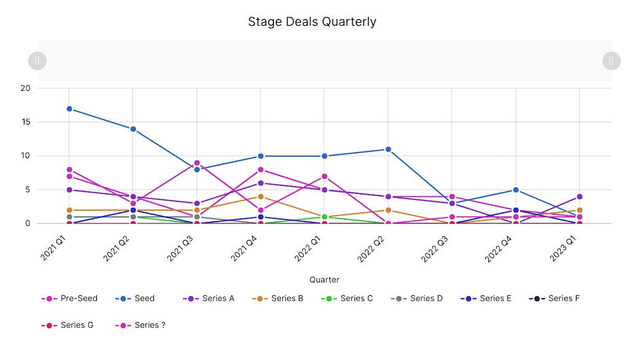This screenshot has height=346, width=644.
Task: Click the Seed data point at 17
Action: coord(69,109)
